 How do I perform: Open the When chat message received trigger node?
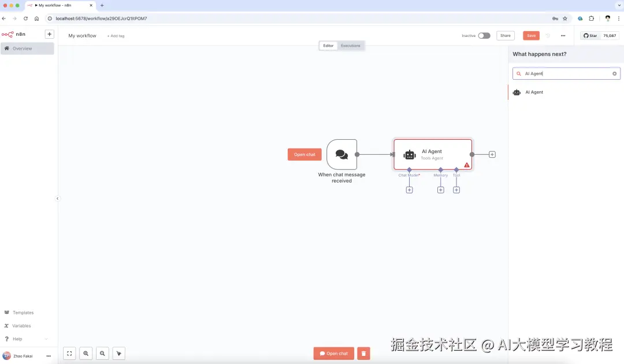click(341, 154)
